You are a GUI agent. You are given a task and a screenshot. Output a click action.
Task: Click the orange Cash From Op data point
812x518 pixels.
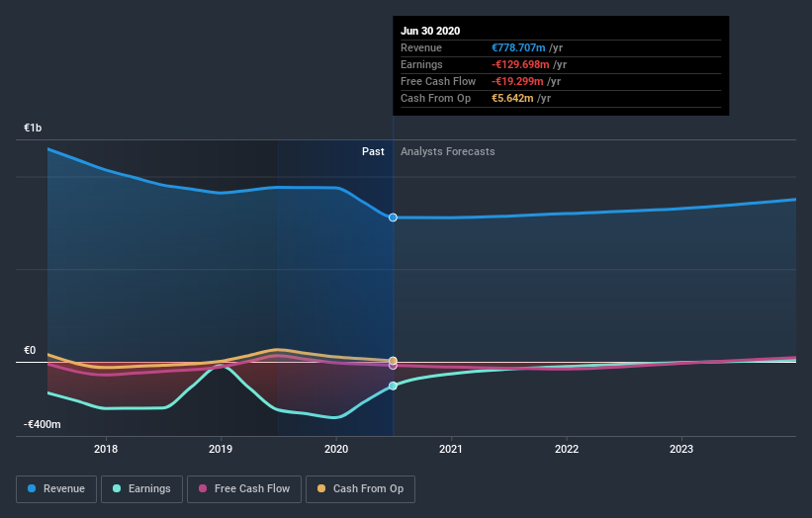[x=393, y=360]
